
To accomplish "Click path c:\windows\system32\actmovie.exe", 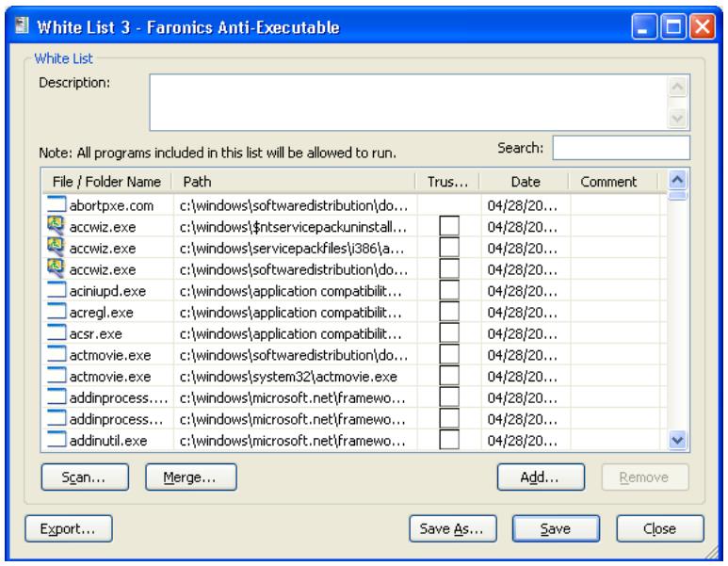I will coord(288,377).
